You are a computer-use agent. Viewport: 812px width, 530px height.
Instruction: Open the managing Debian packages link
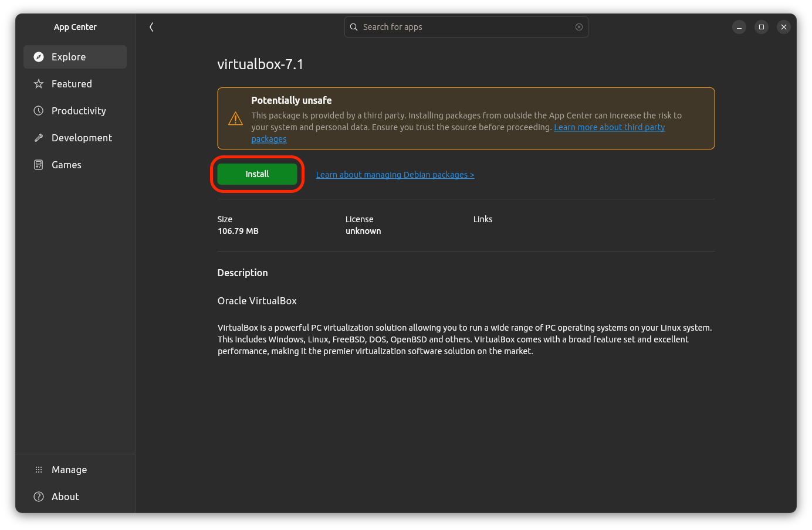pos(395,174)
